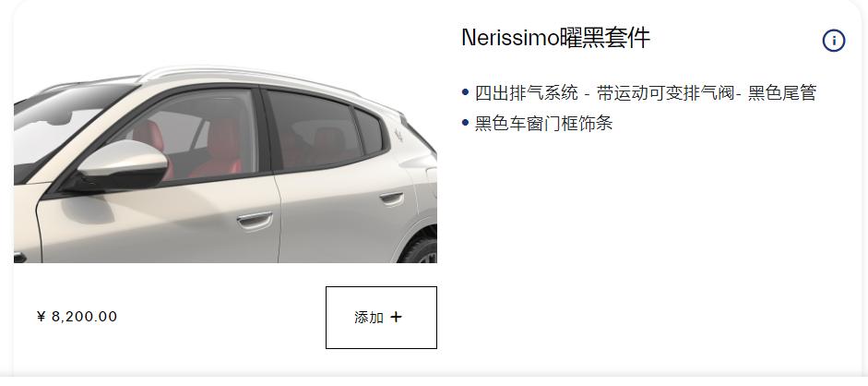Click the dark rear door window glass

[x=315, y=131]
